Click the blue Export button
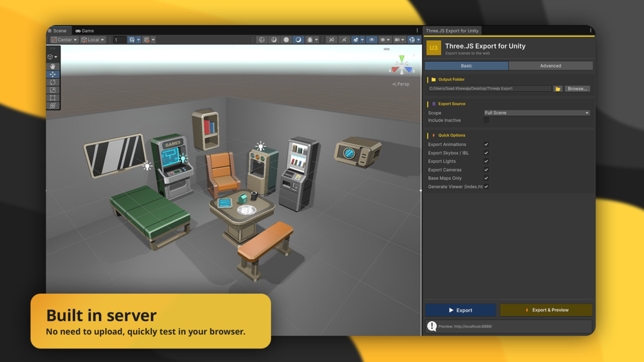The image size is (644, 362). (460, 310)
